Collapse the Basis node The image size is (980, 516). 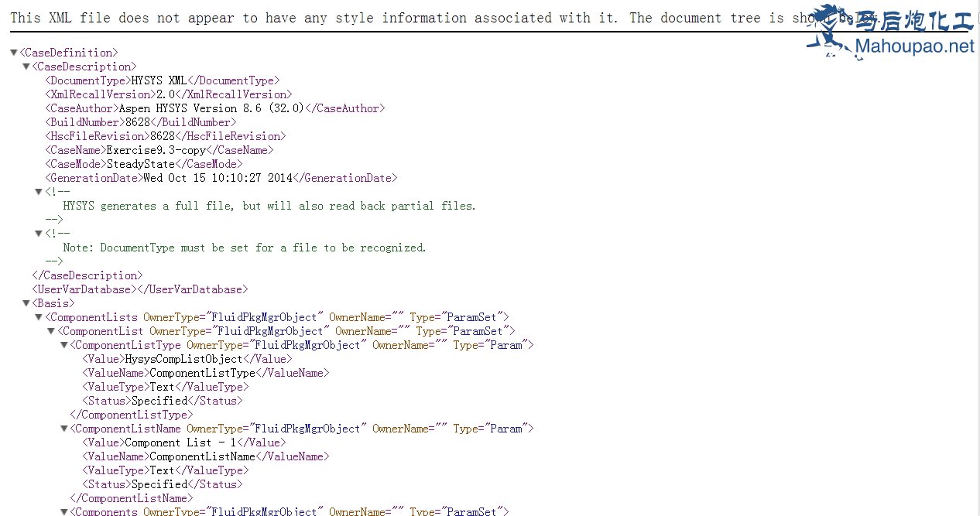(26, 303)
